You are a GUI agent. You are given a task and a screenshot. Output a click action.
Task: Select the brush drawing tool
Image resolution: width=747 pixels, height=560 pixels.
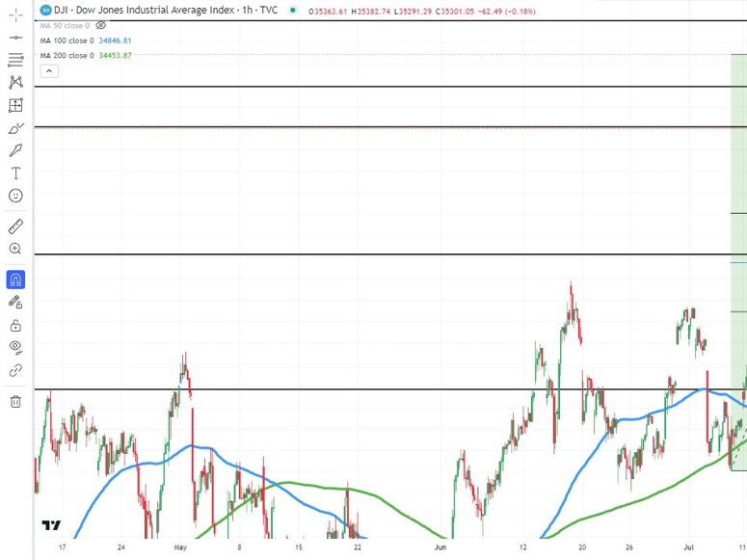tap(15, 128)
